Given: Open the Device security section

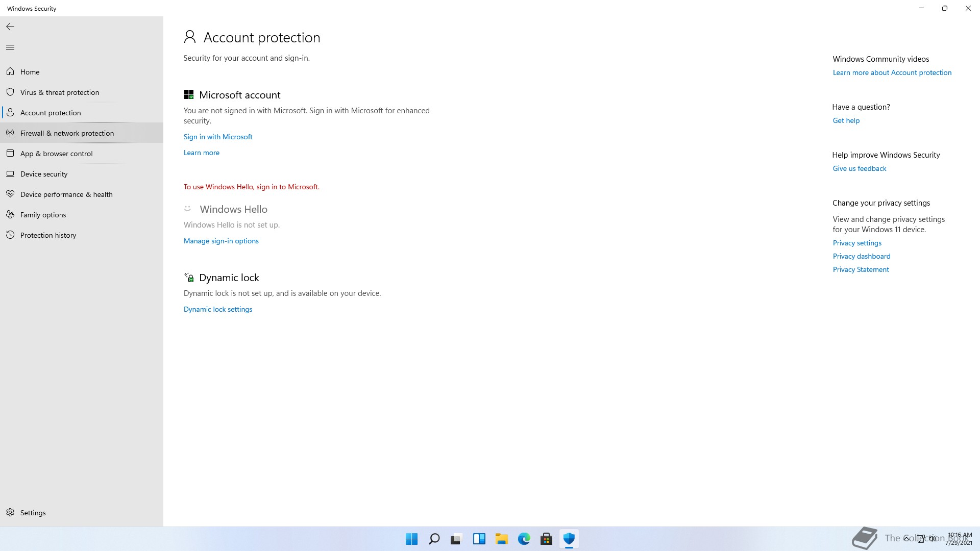Looking at the screenshot, I should point(82,173).
